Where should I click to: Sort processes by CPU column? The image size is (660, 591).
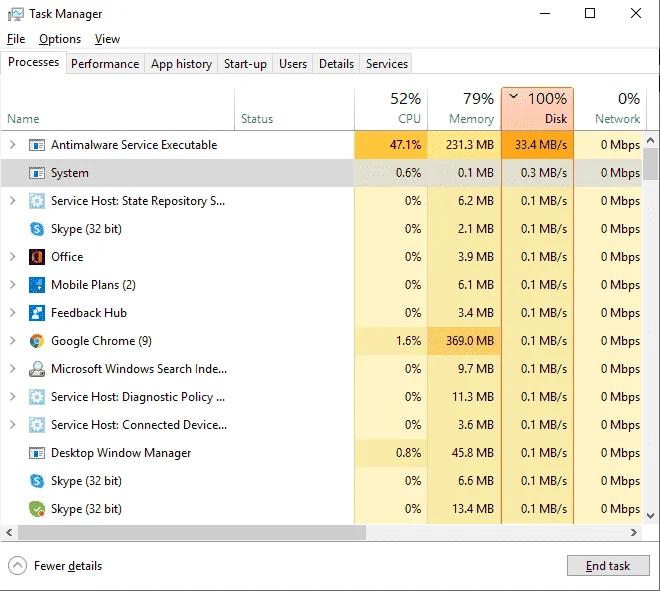click(x=391, y=109)
